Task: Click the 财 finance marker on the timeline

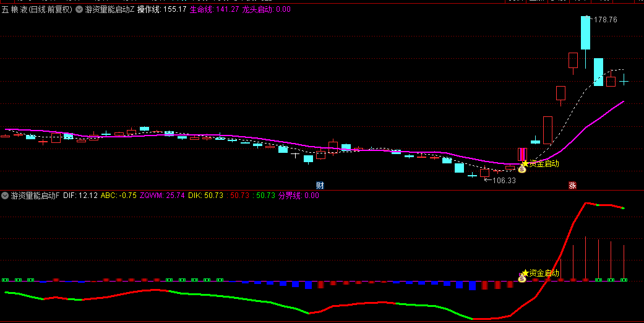Action: point(320,186)
